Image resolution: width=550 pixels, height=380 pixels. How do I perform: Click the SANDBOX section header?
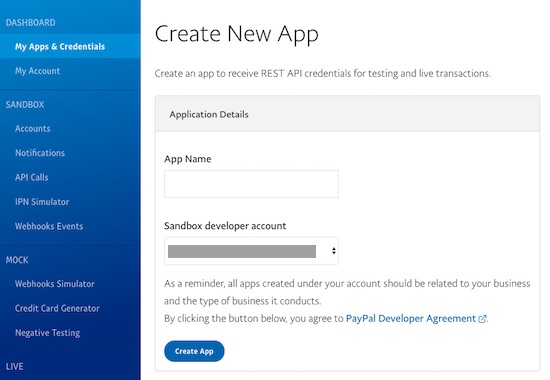point(25,105)
